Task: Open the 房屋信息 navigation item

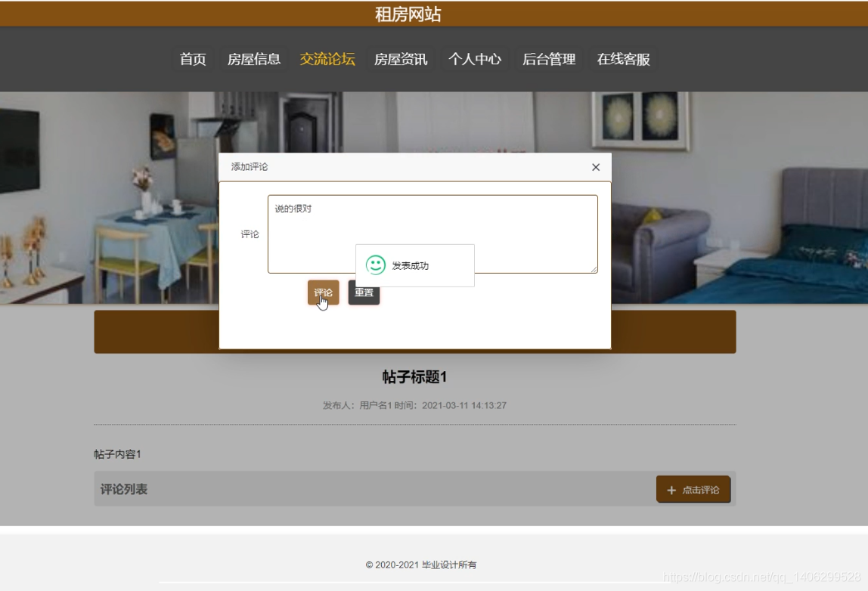Action: pyautogui.click(x=253, y=60)
